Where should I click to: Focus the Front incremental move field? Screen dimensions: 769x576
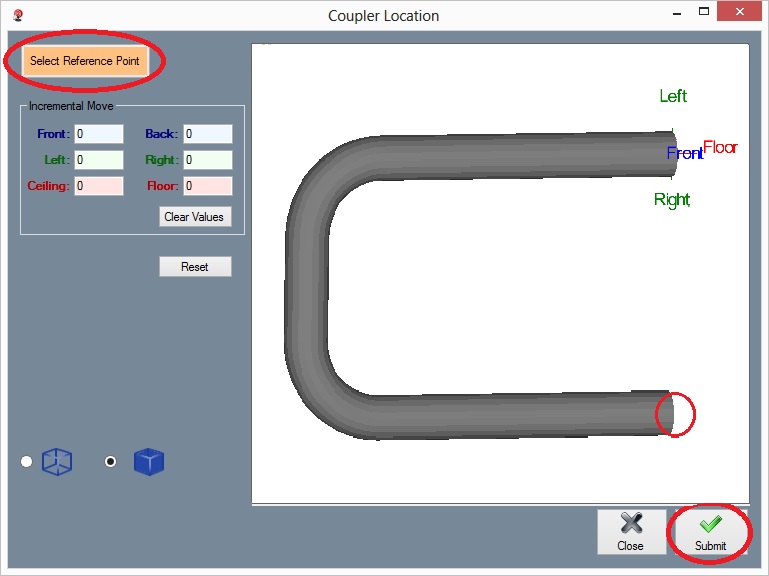[x=99, y=134]
